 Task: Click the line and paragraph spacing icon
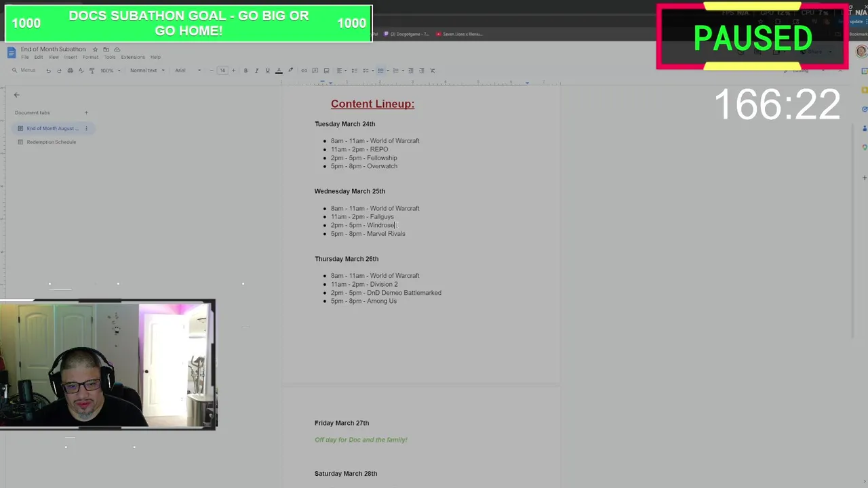click(x=354, y=70)
